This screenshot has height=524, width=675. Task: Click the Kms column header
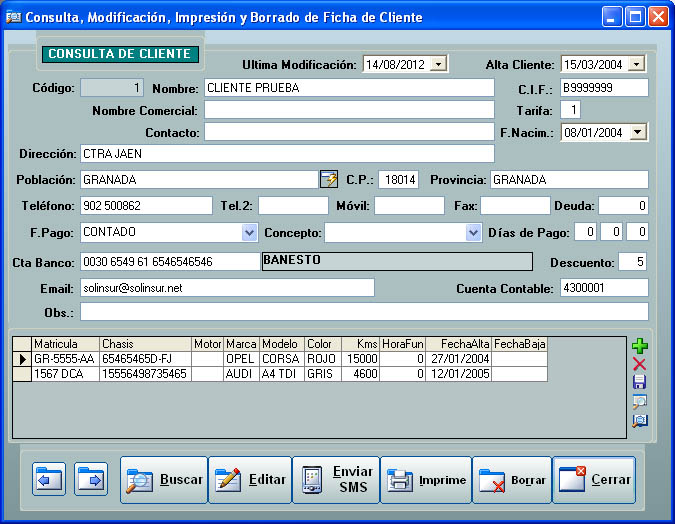point(360,344)
